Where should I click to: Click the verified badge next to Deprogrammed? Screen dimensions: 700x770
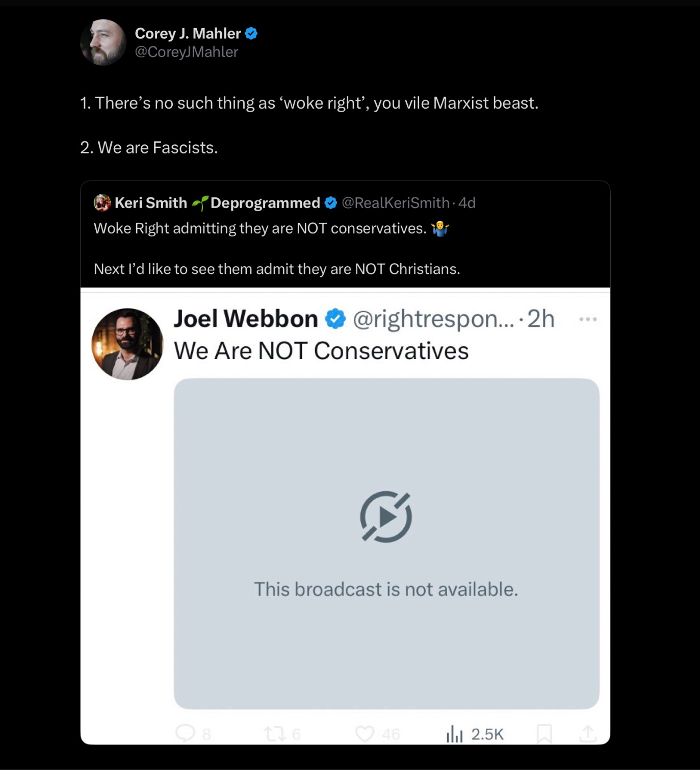[331, 203]
